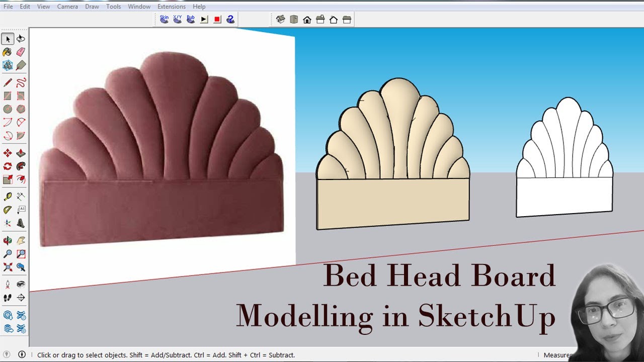Click the Soap Skin 'Skin' tool
This screenshot has width=644, height=362.
click(x=164, y=19)
